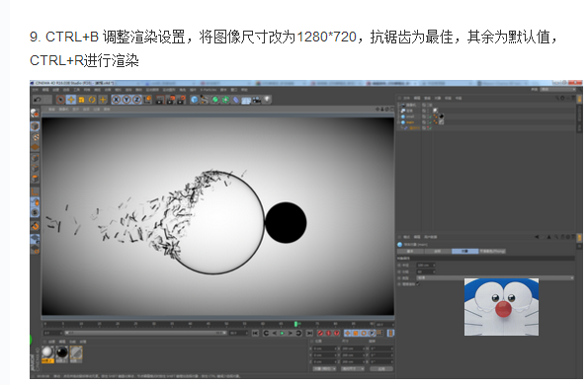Switch to Points mode

(x=35, y=158)
